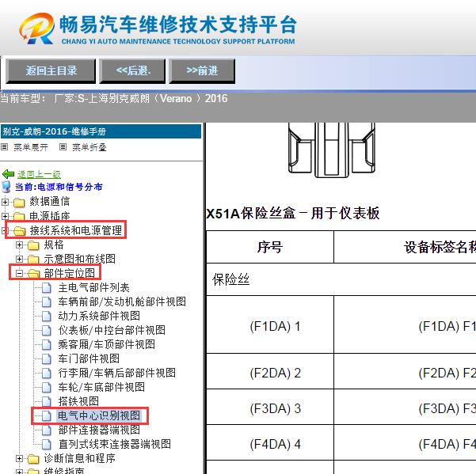Expand the 示意图和布线图 folder node
Viewport: 476px width, 474px height.
(19, 259)
